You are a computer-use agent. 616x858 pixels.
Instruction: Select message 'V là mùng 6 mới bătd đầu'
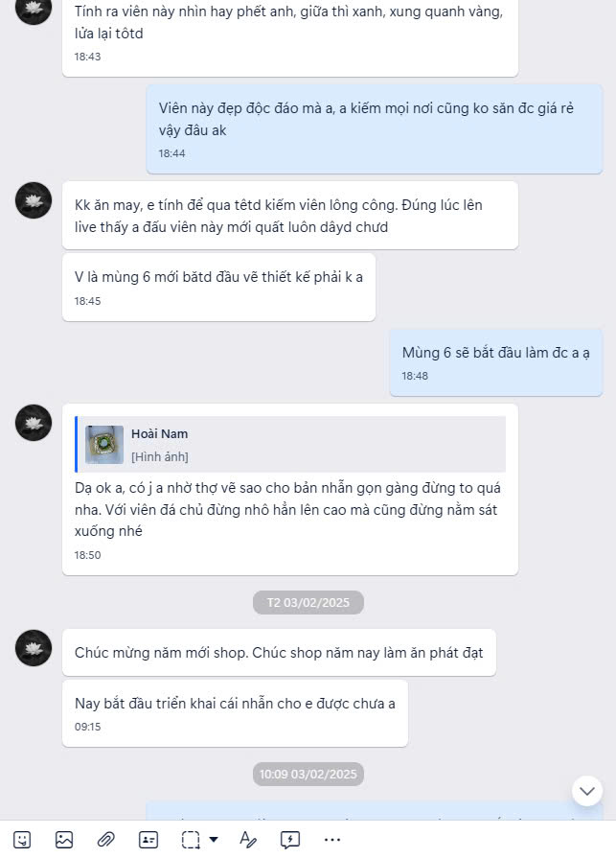pos(218,288)
